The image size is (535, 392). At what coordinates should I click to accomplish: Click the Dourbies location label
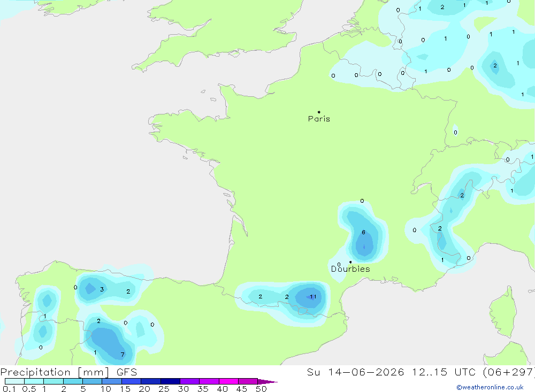click(350, 269)
